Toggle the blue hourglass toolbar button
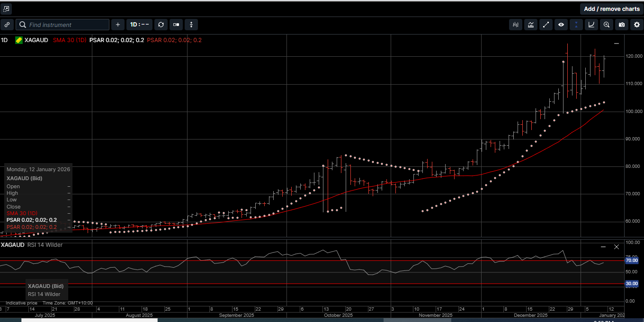This screenshot has width=644, height=322. pyautogui.click(x=576, y=25)
